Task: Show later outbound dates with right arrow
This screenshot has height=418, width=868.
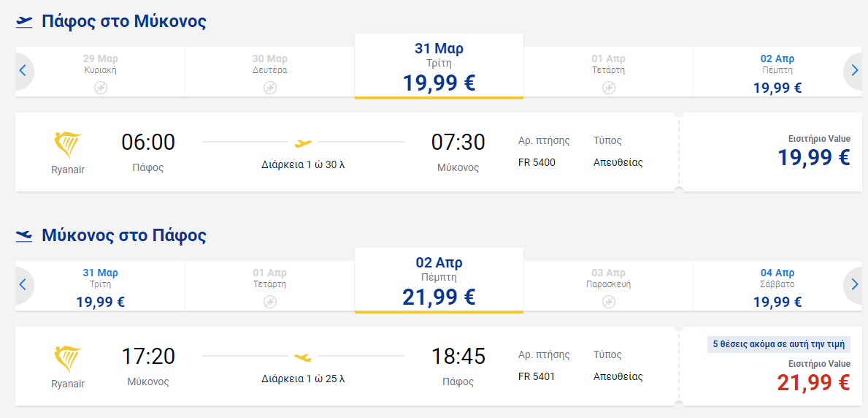Action: click(853, 71)
